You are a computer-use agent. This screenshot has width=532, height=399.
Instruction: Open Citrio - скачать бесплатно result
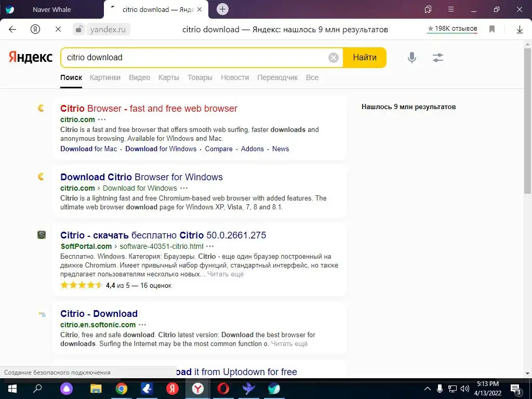point(163,235)
